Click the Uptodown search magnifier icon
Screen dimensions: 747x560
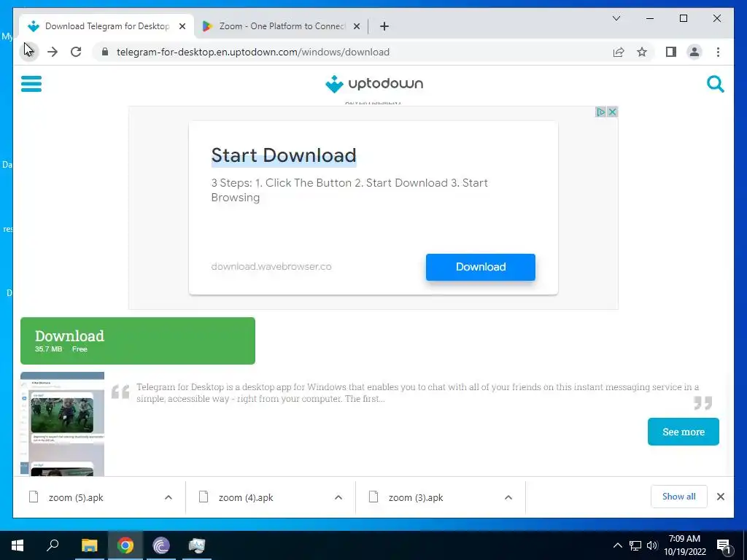tap(715, 85)
